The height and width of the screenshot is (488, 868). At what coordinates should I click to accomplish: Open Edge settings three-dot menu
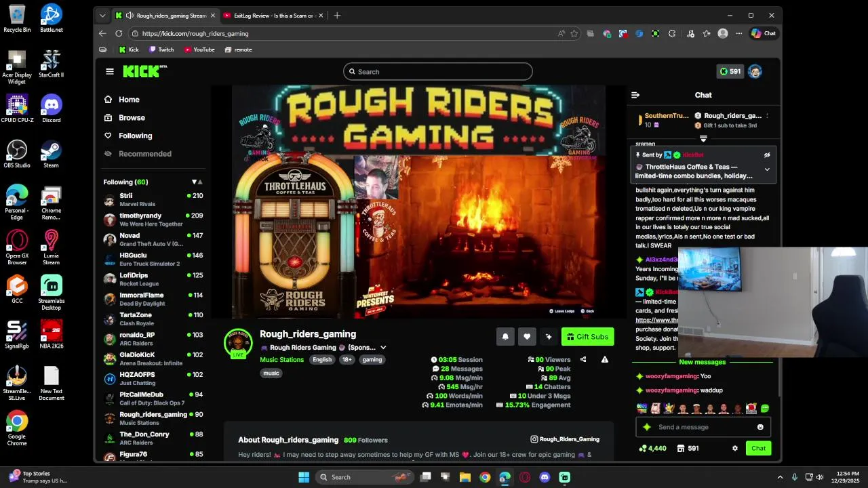[739, 33]
